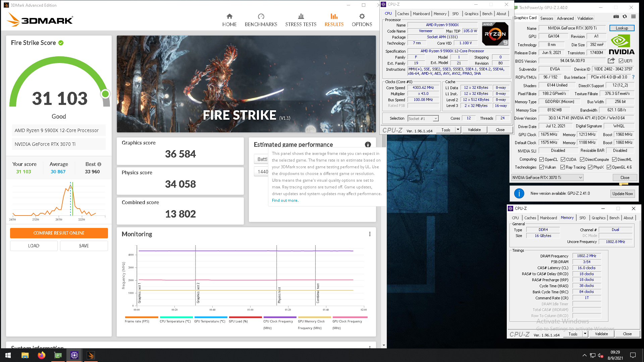
Task: Click the Lookup button in GPU-Z
Action: tap(622, 28)
